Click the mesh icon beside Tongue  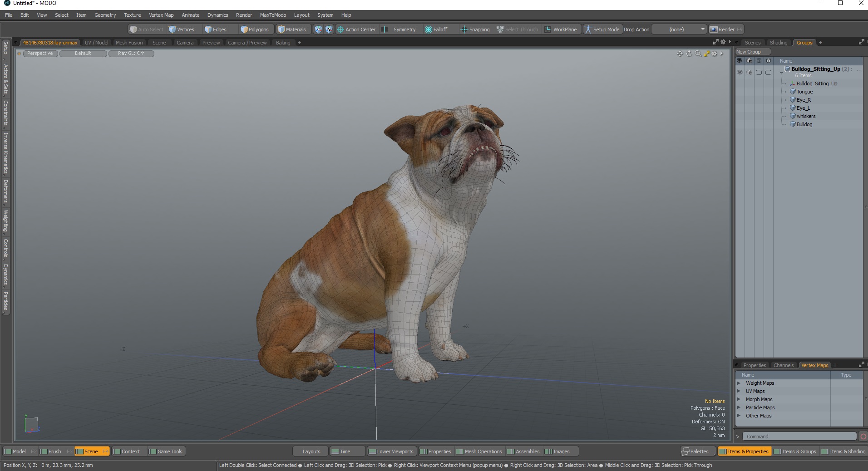tap(793, 92)
